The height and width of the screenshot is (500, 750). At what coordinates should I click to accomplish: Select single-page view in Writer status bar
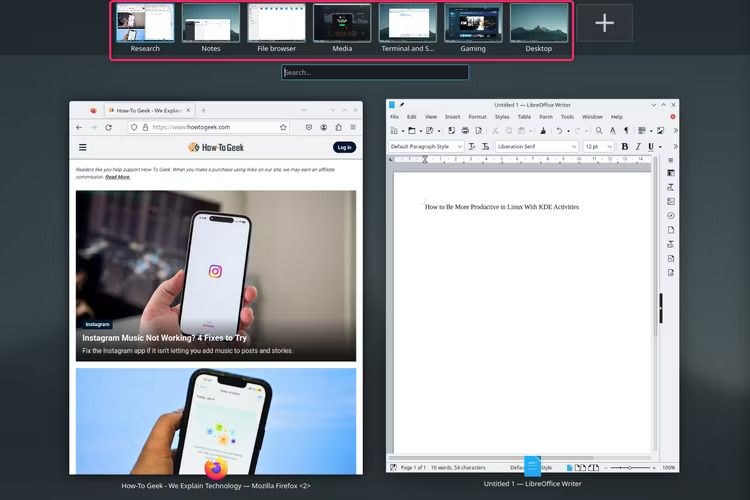tap(570, 467)
